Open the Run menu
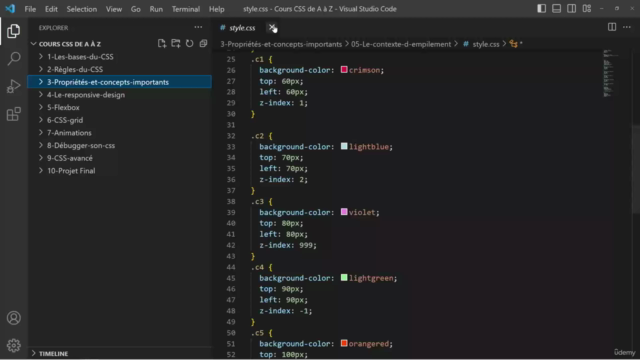This screenshot has width=640, height=360. 156,9
